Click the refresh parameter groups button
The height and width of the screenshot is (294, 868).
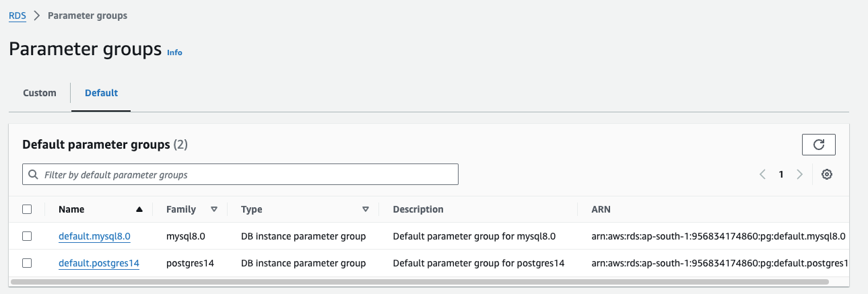(x=818, y=145)
